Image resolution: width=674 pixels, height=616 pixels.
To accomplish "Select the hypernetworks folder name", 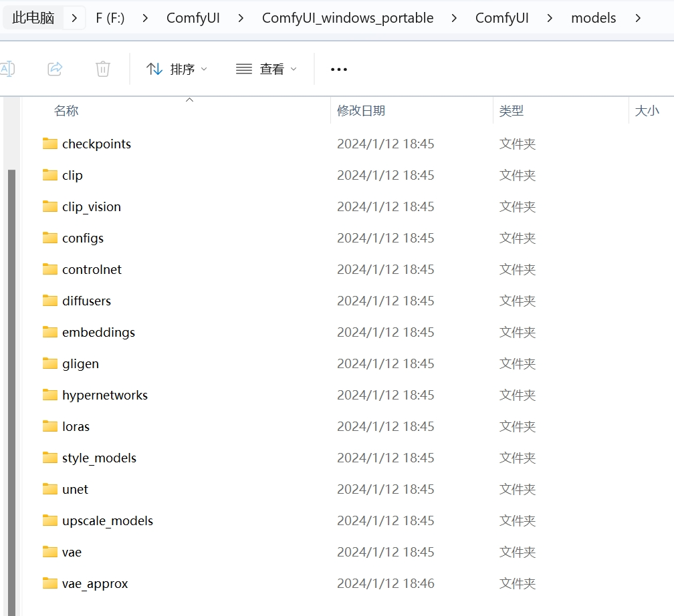I will (105, 395).
